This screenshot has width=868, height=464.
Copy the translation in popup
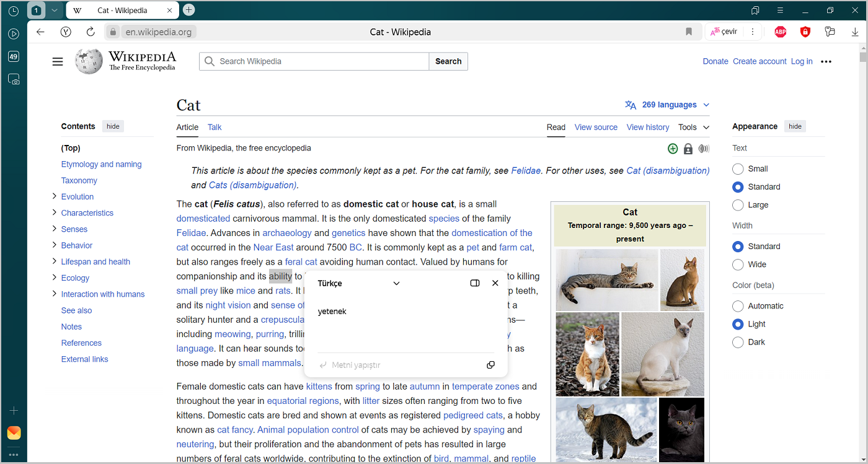coord(490,365)
